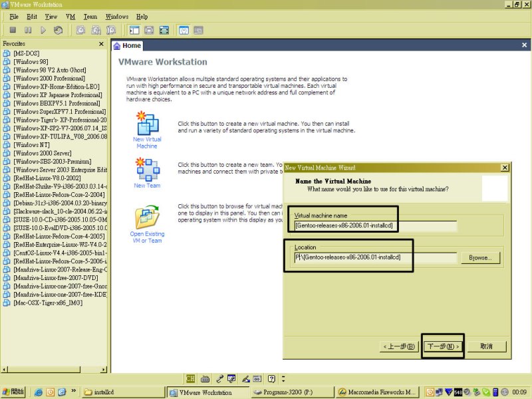Open the Windows menu

tap(117, 17)
